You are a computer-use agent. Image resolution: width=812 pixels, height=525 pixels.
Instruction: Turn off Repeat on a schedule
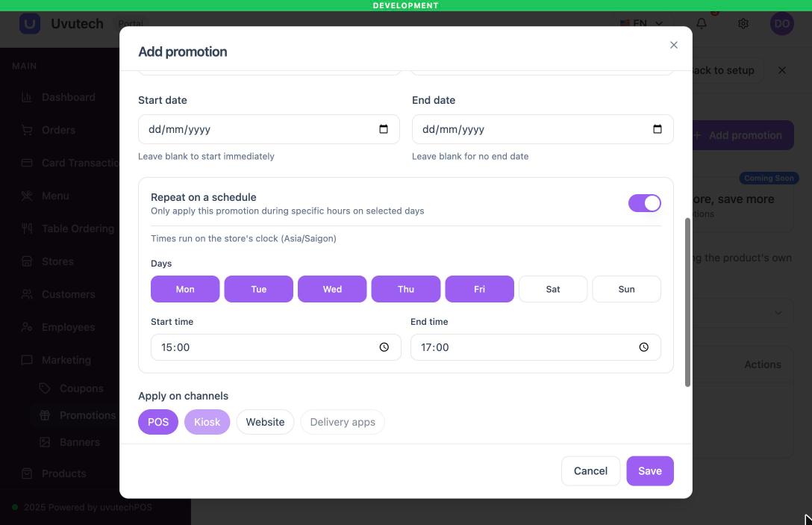point(644,203)
